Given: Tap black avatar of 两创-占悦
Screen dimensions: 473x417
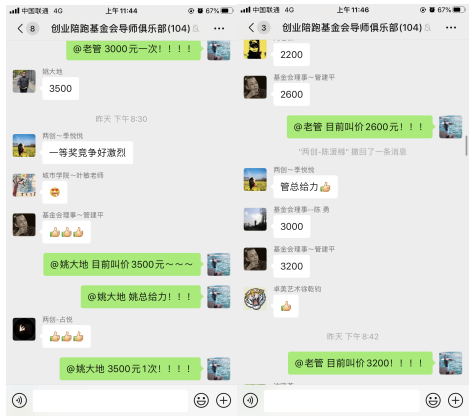Looking at the screenshot, I should [x=24, y=329].
